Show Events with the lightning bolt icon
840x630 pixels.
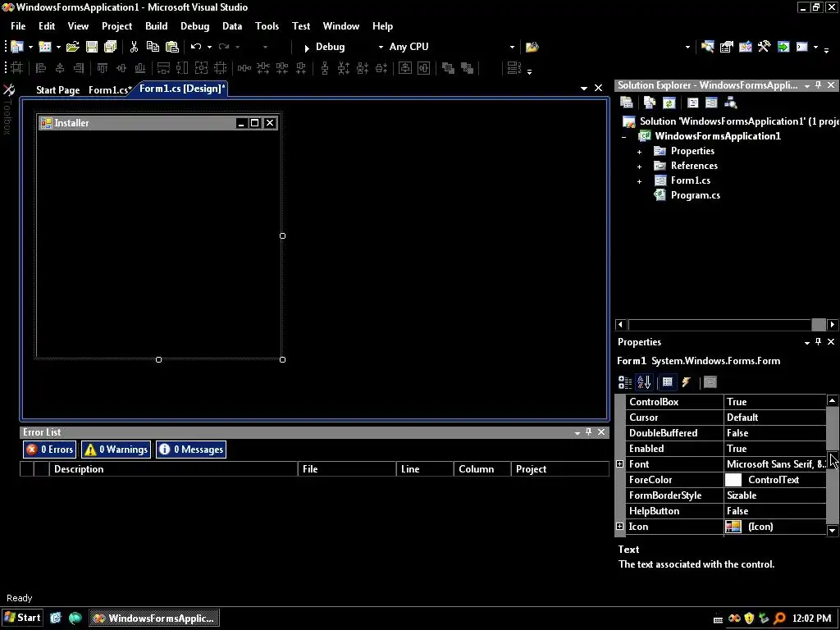[x=687, y=382]
